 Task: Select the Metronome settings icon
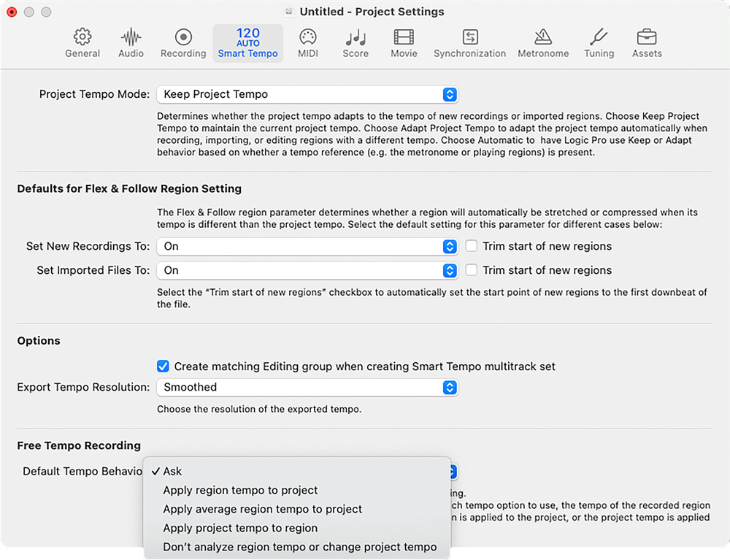(x=542, y=37)
